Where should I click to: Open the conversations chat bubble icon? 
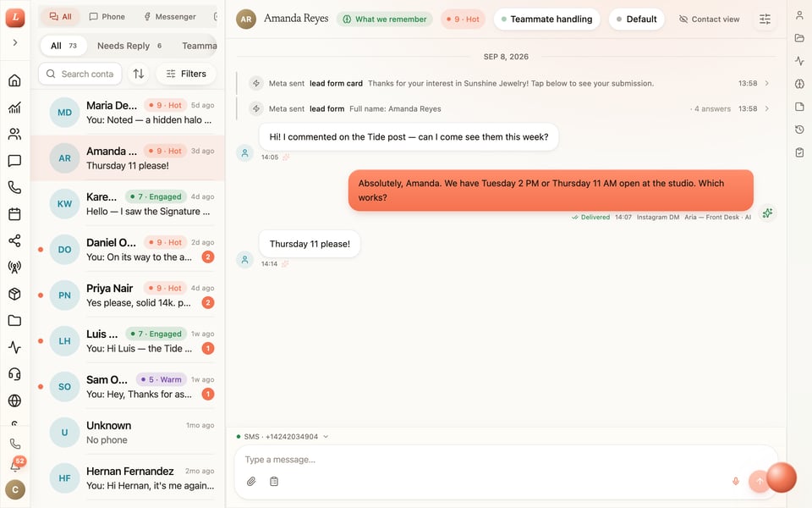point(14,161)
